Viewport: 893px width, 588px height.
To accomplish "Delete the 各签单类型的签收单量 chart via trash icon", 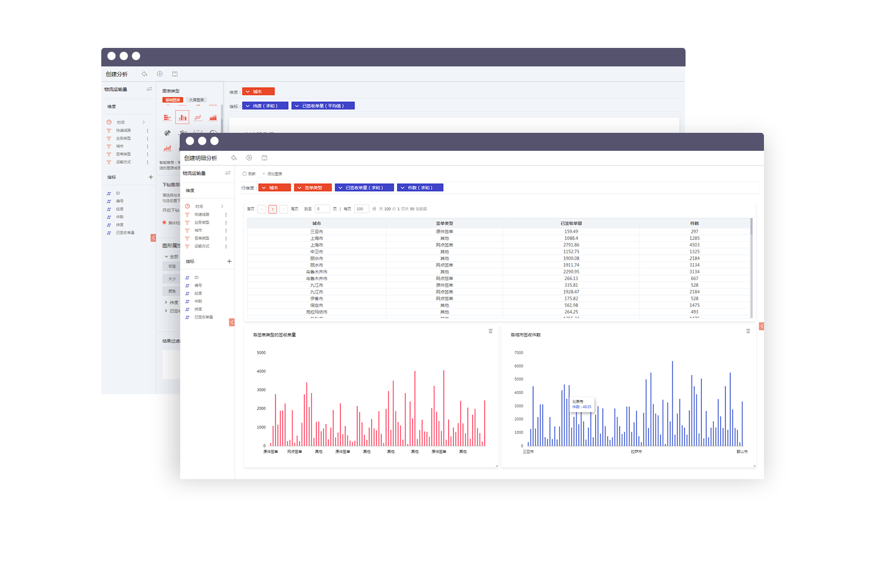I will 490,331.
